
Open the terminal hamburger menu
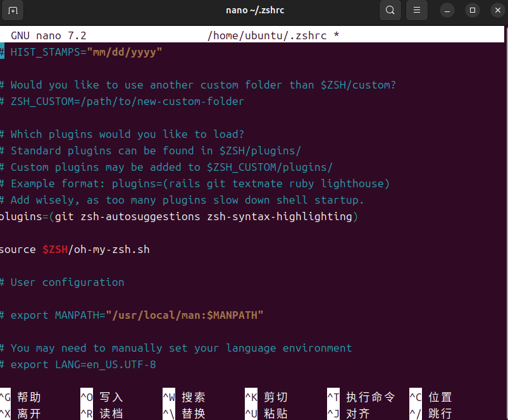(x=416, y=10)
